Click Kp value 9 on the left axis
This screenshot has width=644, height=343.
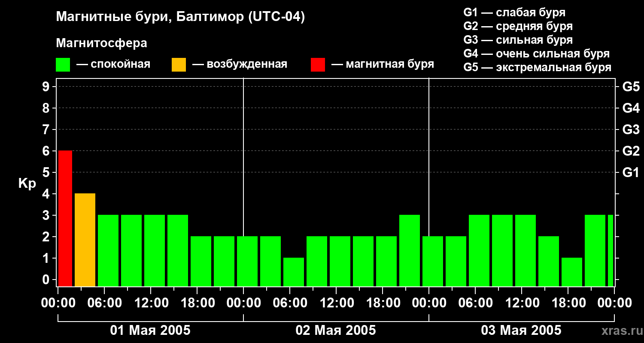[x=47, y=87]
